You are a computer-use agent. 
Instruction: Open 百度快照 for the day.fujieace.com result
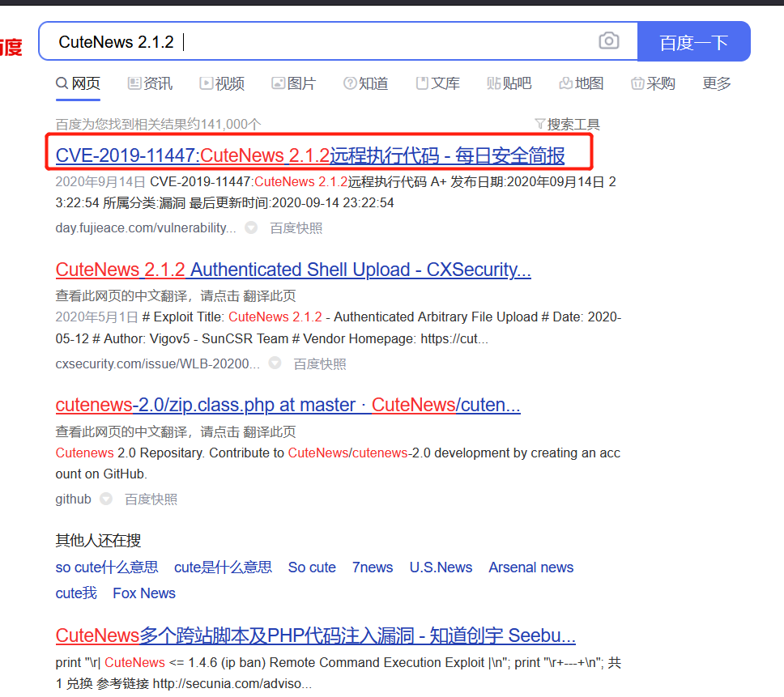coord(296,228)
